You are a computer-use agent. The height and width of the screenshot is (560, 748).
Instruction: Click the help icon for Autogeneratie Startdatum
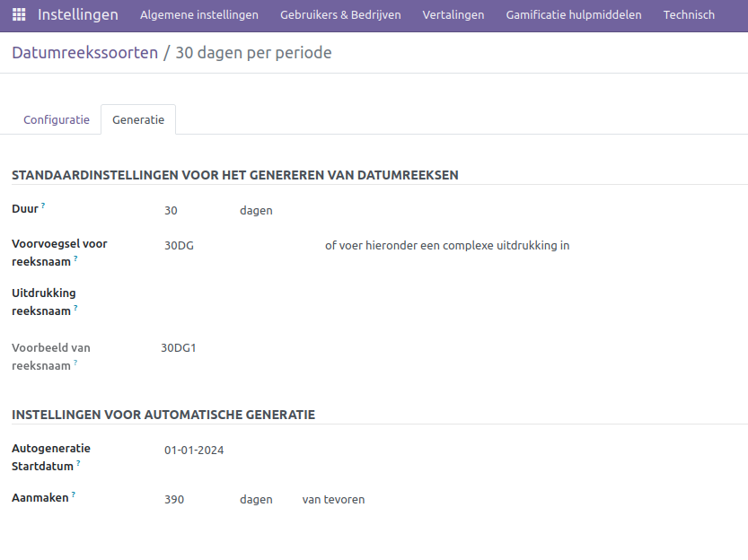click(78, 462)
